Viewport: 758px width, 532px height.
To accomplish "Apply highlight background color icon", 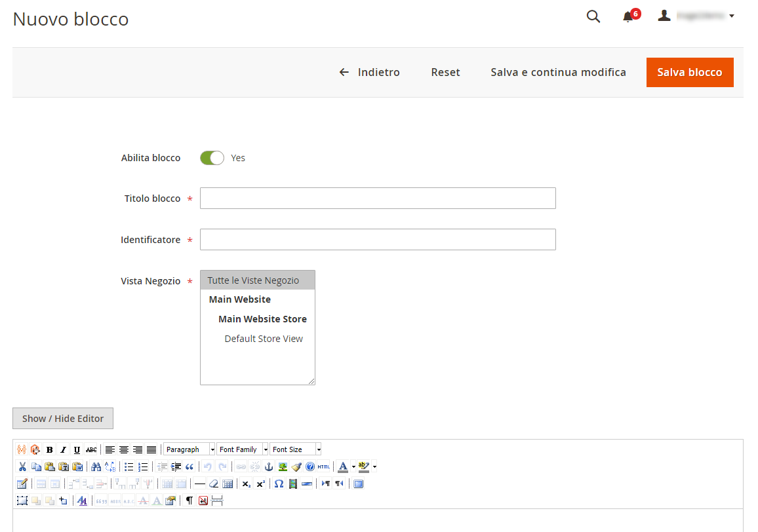I will click(363, 466).
